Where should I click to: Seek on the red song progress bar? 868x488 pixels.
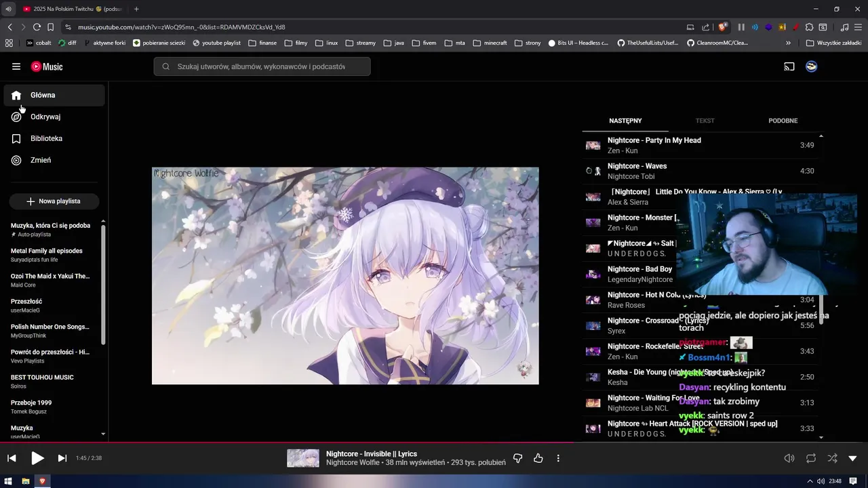coord(434,443)
